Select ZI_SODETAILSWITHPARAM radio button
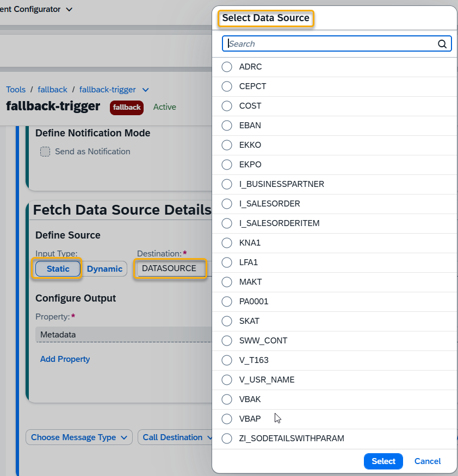The image size is (458, 476). 227,439
